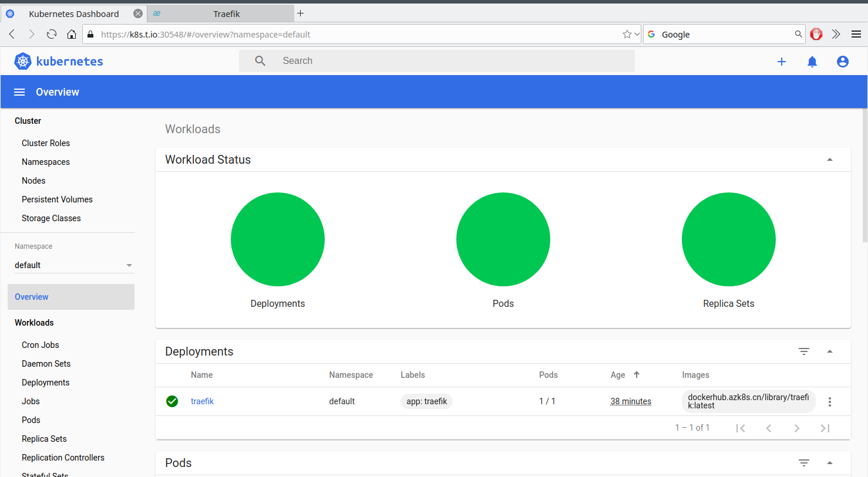Bookmark page with the star icon
868x477 pixels.
627,35
